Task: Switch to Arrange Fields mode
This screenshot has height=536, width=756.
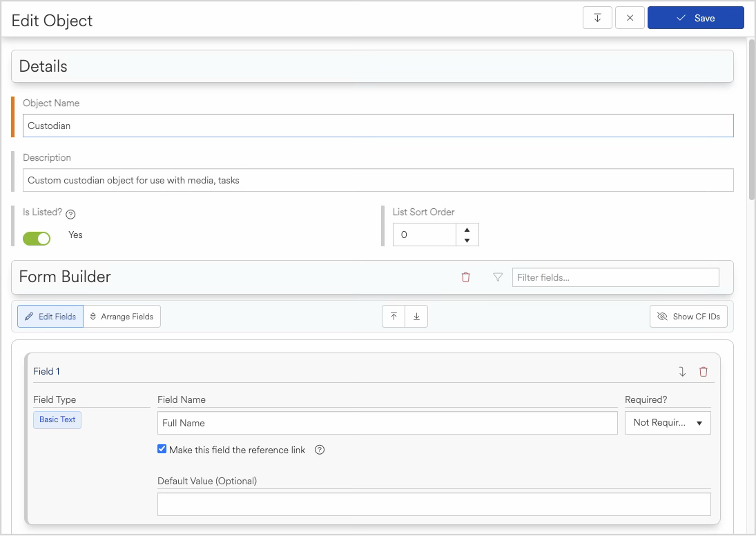Action: click(122, 317)
